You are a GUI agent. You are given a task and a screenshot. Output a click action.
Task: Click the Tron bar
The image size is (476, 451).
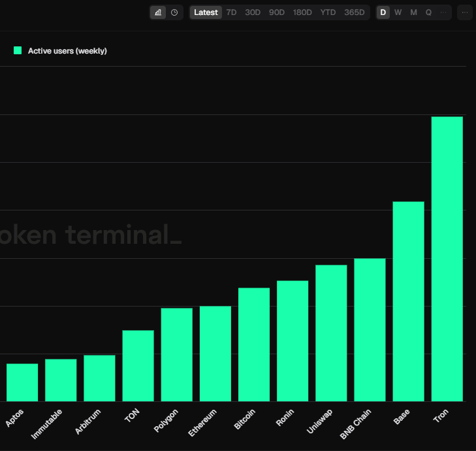pyautogui.click(x=447, y=259)
